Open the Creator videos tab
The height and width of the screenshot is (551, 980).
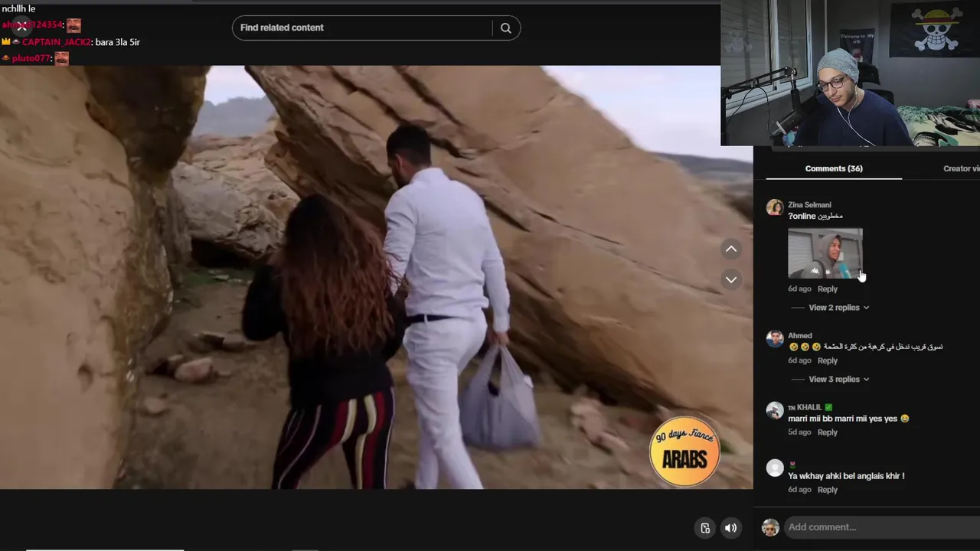962,168
